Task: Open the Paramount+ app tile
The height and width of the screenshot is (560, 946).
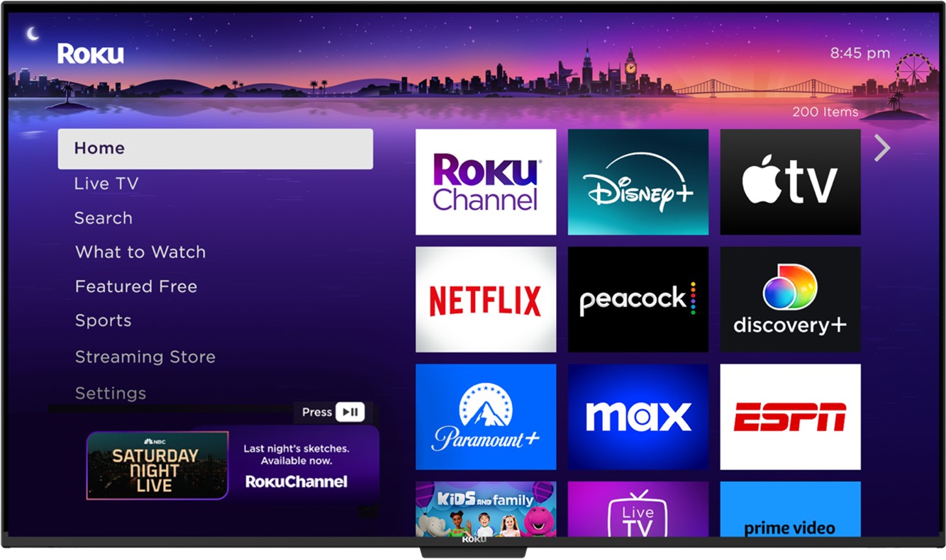Action: coord(486,417)
